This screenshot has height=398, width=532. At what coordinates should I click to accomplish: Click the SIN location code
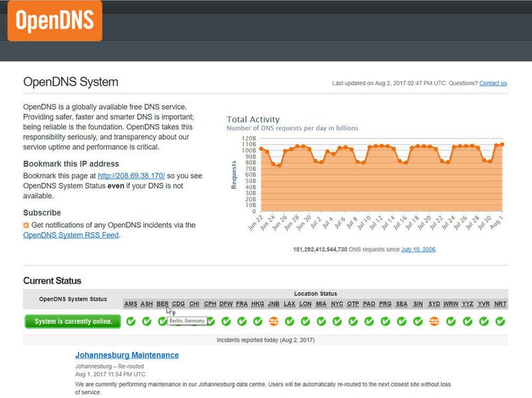418,304
